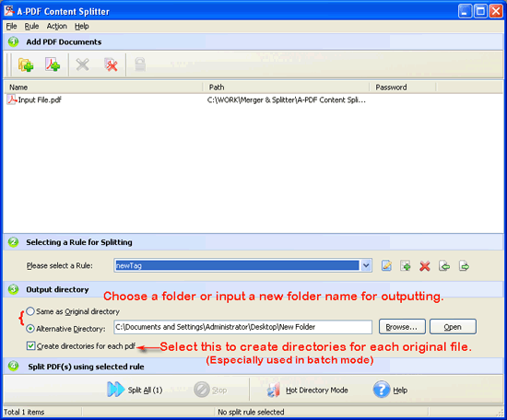Click the Password column header

403,87
